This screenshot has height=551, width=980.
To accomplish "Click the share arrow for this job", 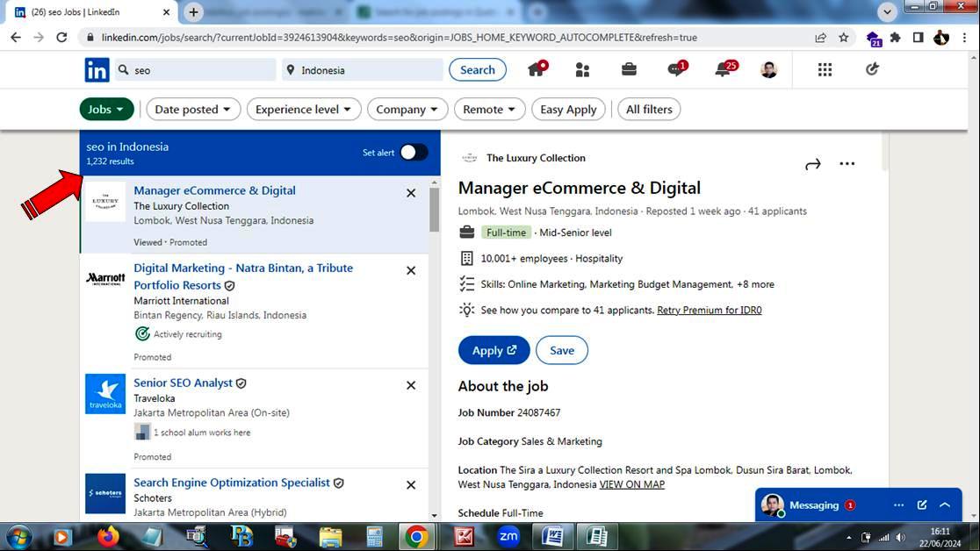I will pyautogui.click(x=812, y=164).
